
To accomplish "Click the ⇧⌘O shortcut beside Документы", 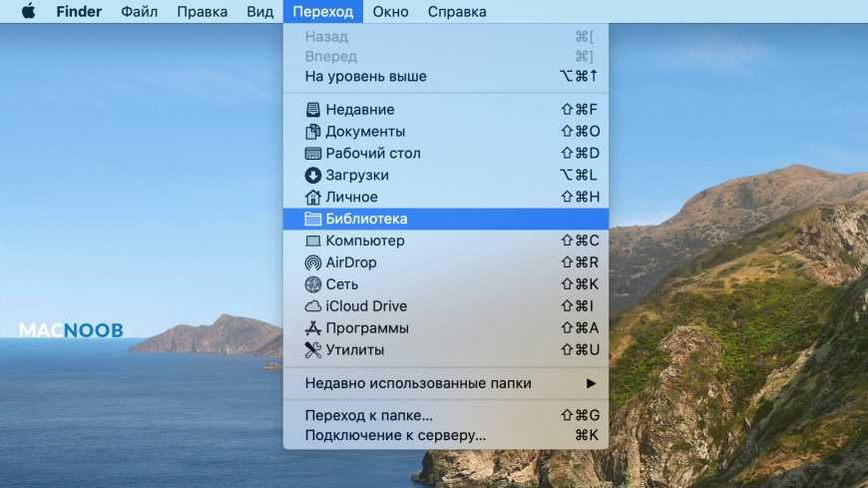I will (x=580, y=132).
